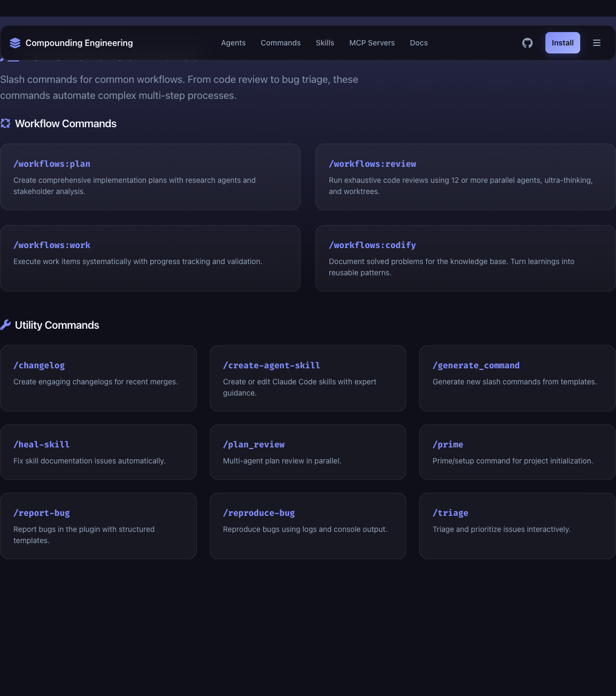
Task: Open the Commands navigation item
Action: [x=280, y=43]
